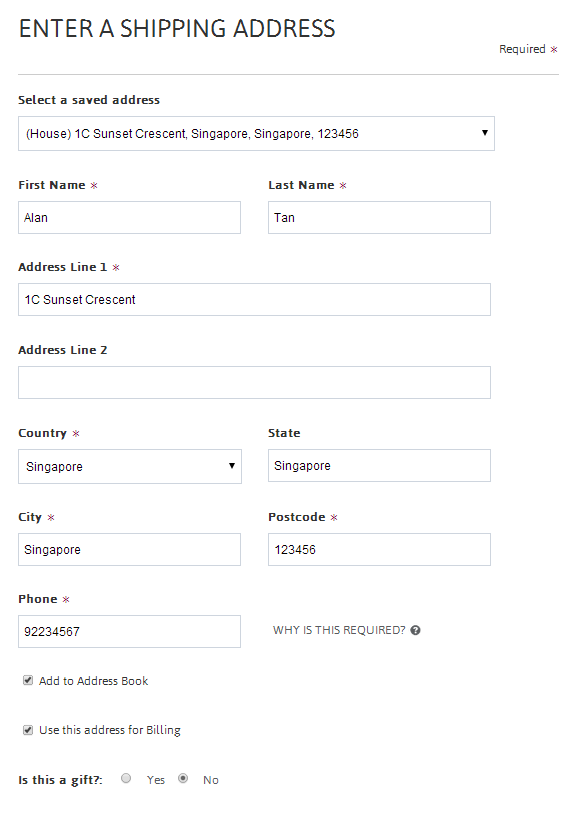The height and width of the screenshot is (815, 576).
Task: Click the question mark help icon
Action: pos(415,630)
